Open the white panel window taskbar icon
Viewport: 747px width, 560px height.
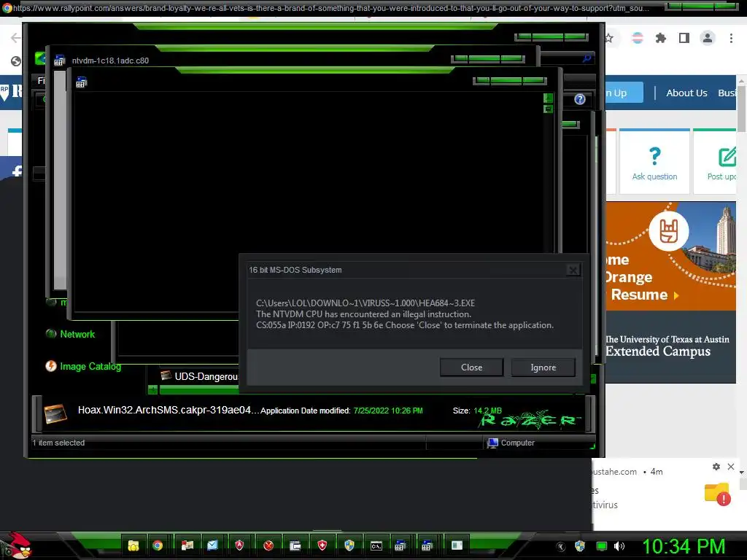[457, 545]
